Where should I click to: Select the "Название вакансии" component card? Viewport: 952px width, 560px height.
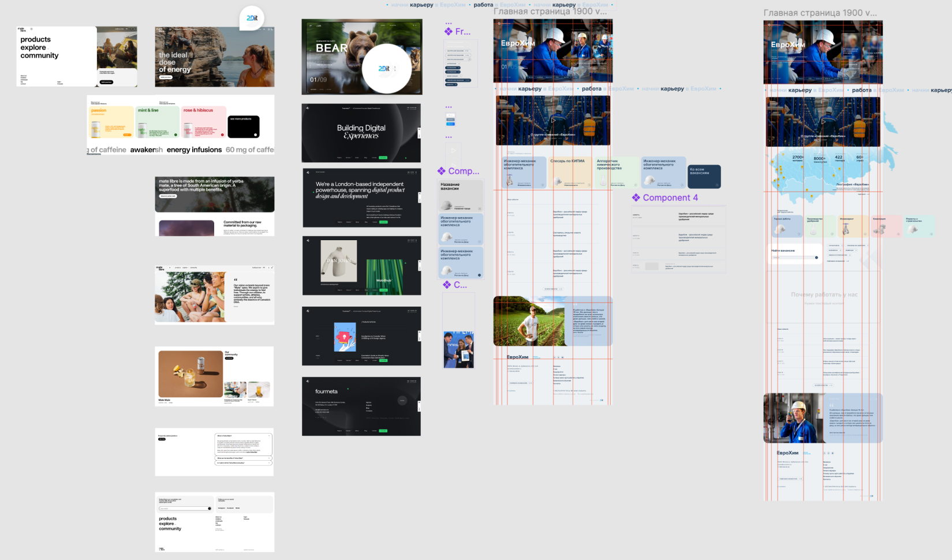[461, 196]
